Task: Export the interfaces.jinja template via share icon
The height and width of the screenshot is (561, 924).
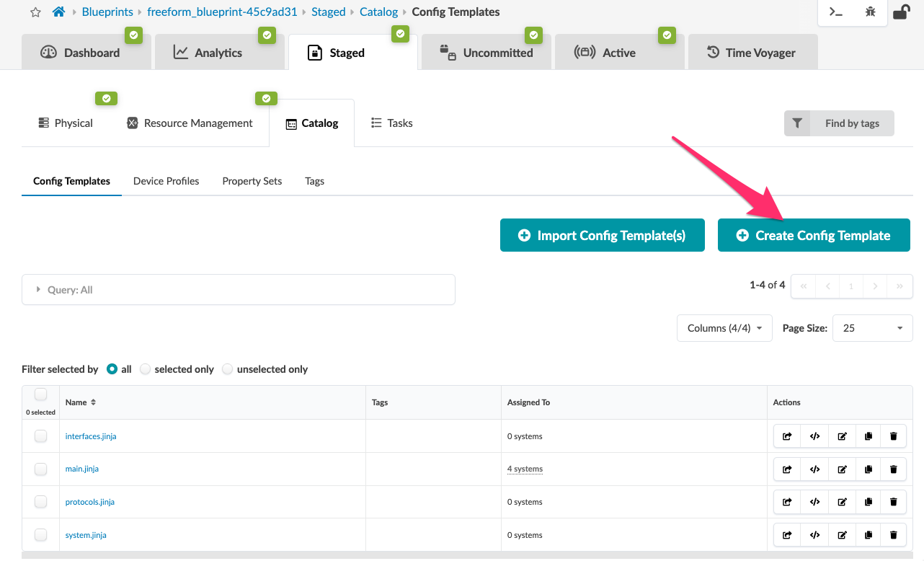Action: click(786, 436)
